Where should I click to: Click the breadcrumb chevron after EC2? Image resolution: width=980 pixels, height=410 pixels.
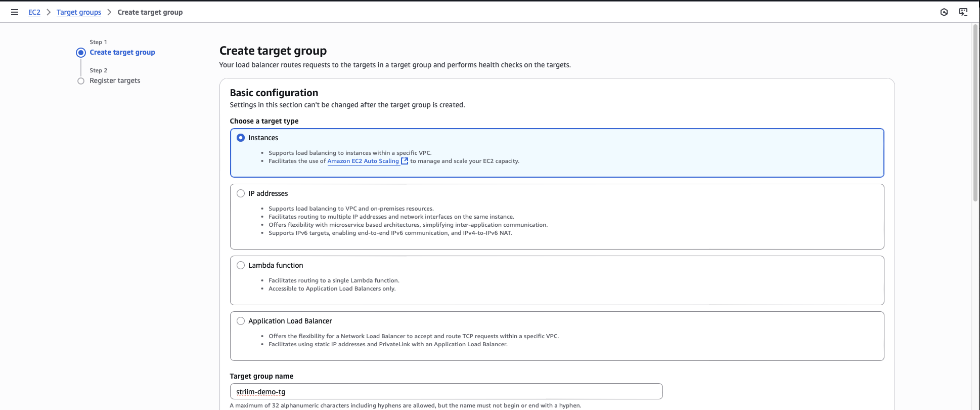(49, 12)
